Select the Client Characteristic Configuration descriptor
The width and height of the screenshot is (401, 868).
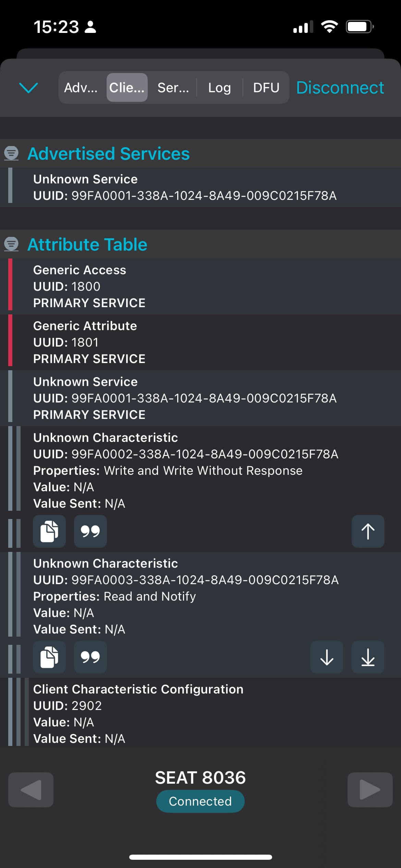200,713
